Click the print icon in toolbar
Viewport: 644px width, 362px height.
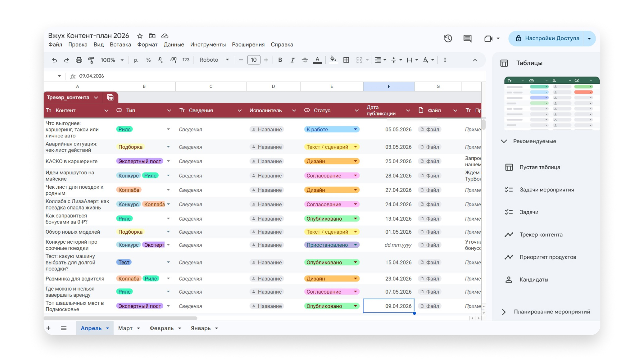[x=79, y=60]
